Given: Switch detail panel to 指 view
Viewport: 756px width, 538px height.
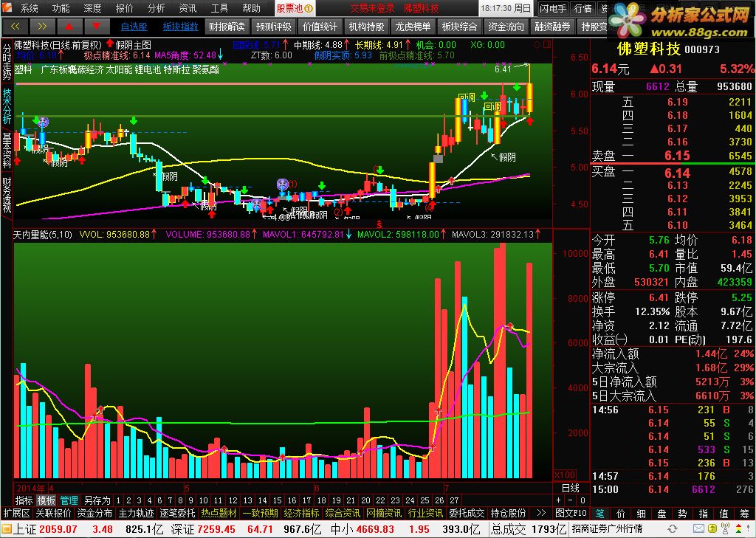Looking at the screenshot, I should coord(704,513).
